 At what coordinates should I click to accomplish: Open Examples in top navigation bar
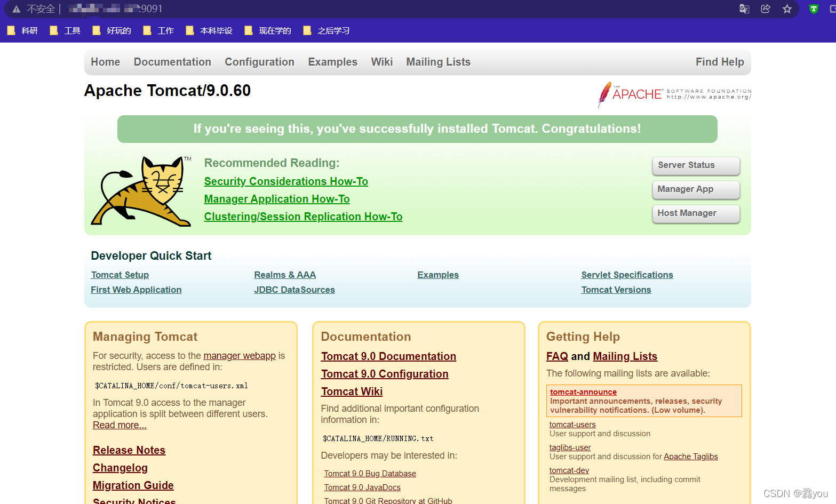[332, 62]
